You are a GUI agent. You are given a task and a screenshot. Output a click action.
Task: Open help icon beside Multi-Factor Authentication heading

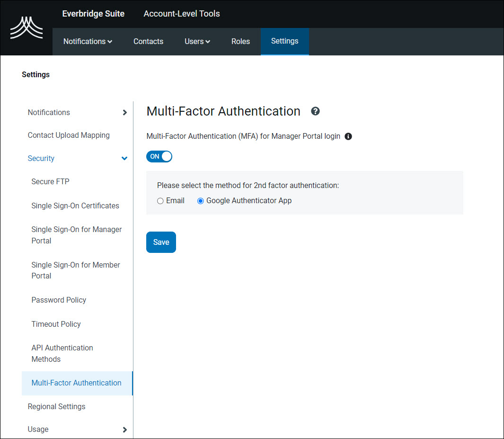click(315, 111)
